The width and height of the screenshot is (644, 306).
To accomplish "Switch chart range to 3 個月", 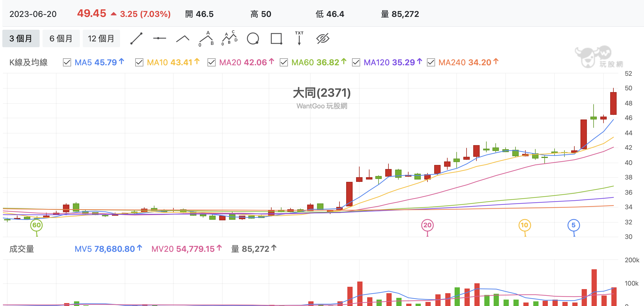I will click(21, 38).
